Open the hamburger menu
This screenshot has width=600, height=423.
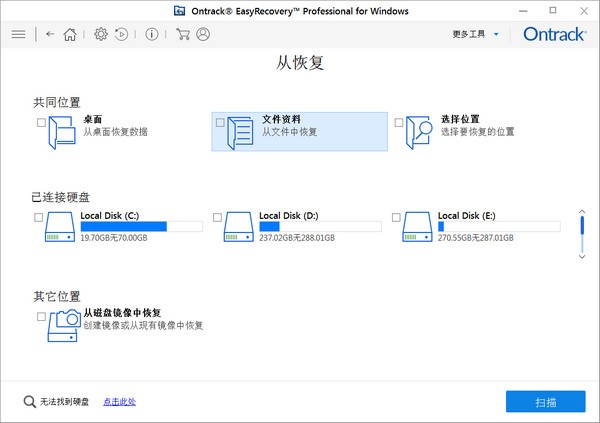[x=18, y=34]
